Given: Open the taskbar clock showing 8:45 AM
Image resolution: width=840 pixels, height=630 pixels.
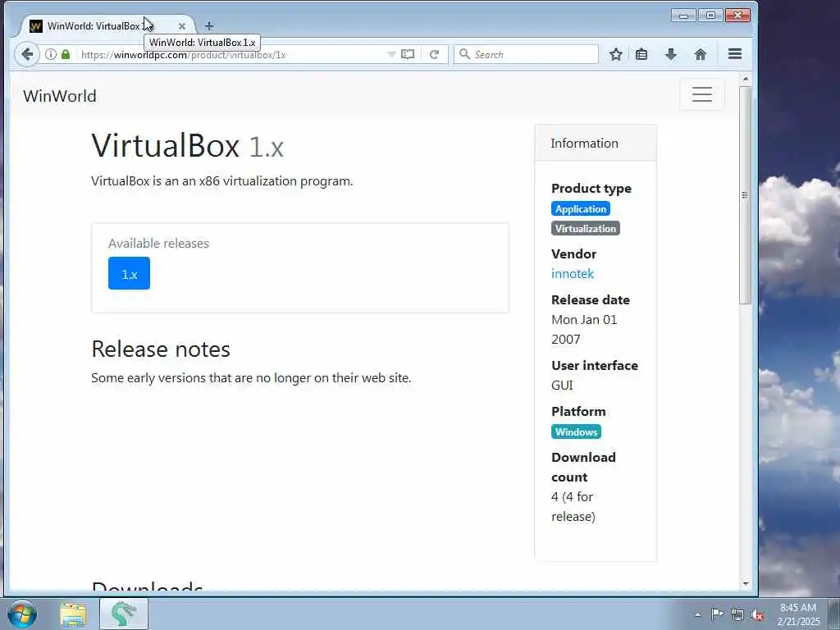Looking at the screenshot, I should (x=798, y=614).
